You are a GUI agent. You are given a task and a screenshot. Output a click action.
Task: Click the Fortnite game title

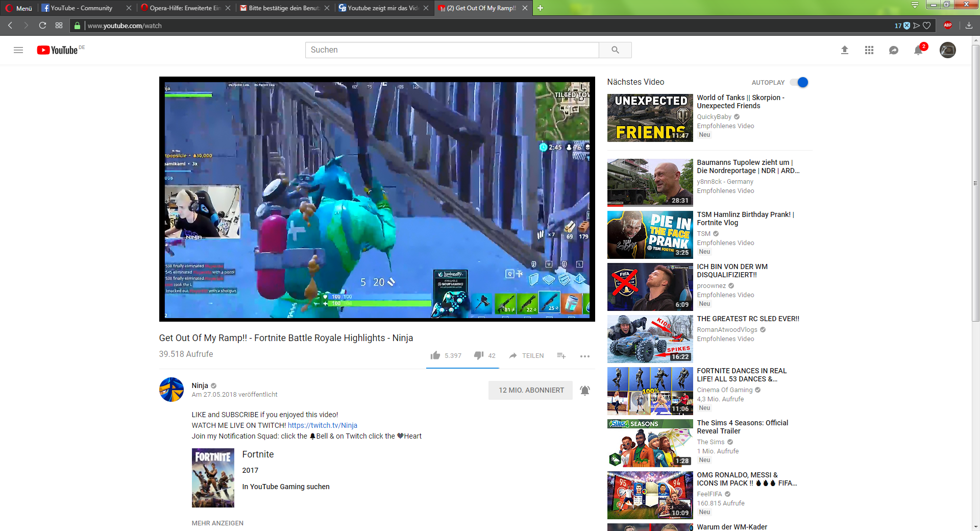258,454
